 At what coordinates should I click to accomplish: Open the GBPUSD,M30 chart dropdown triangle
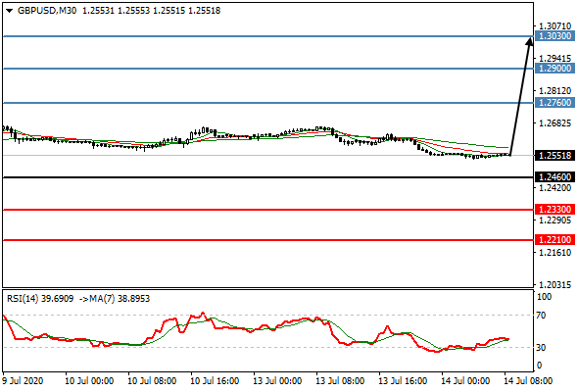pos(10,11)
